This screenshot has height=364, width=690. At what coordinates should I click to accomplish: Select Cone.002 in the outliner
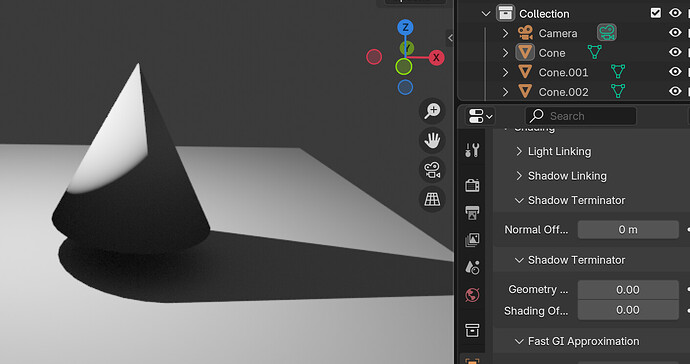point(563,92)
